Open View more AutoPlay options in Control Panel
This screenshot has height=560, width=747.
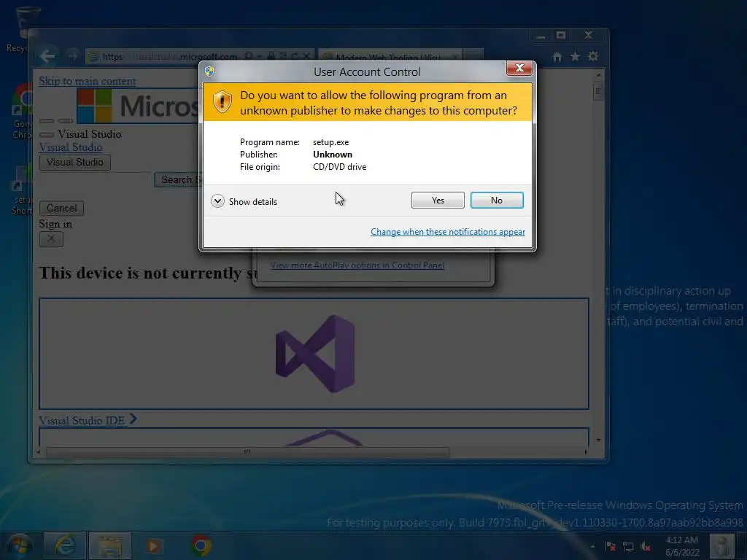point(357,265)
